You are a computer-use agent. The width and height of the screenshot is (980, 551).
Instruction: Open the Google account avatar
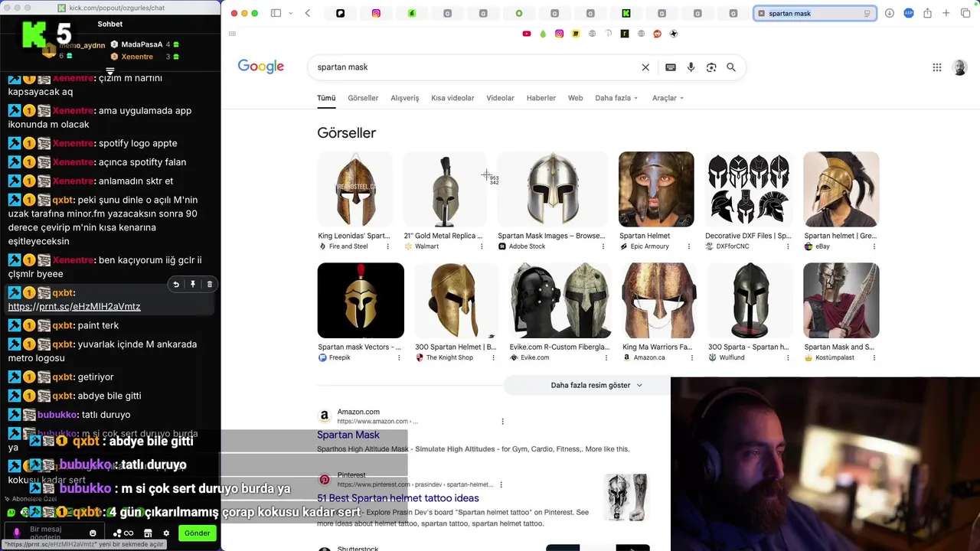point(959,67)
